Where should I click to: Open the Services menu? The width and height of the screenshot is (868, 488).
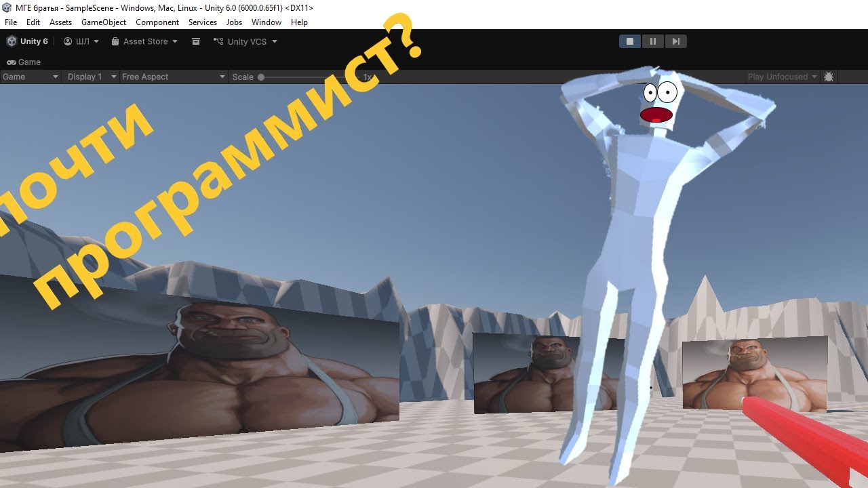[x=203, y=22]
